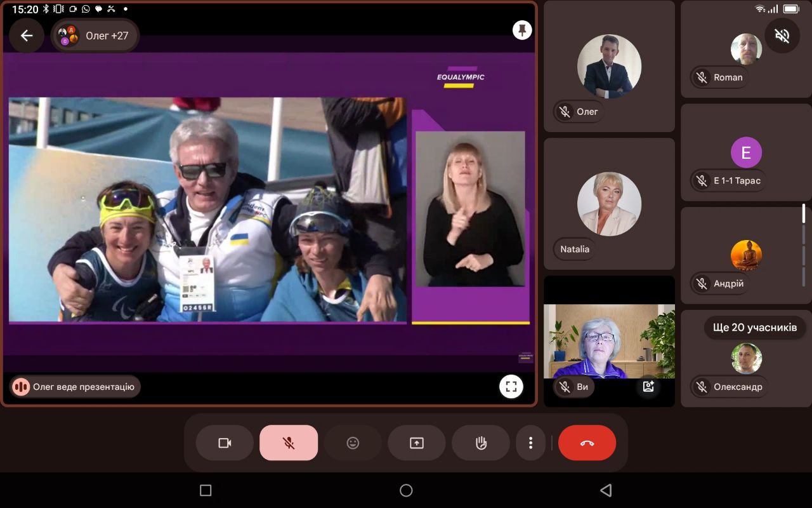Open the more options menu
Screen dimensions: 812x508
(531, 443)
